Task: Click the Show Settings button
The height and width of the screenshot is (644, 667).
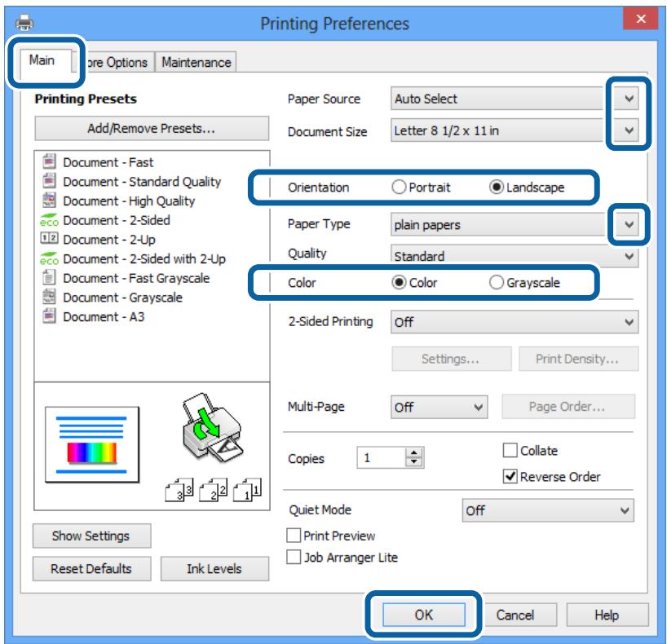Action: pos(91,536)
